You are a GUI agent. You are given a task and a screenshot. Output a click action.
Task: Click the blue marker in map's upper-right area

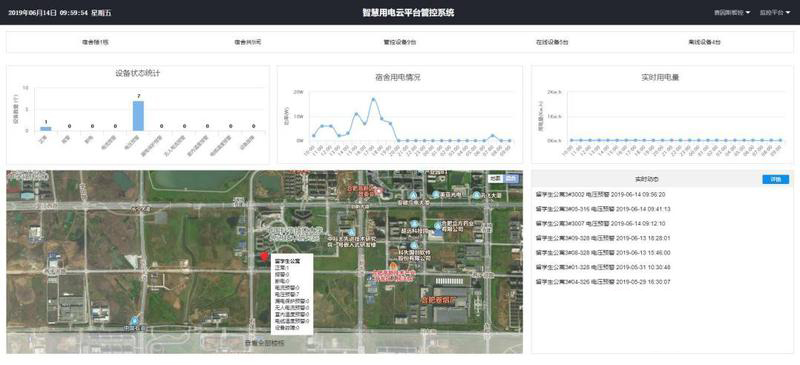476,195
